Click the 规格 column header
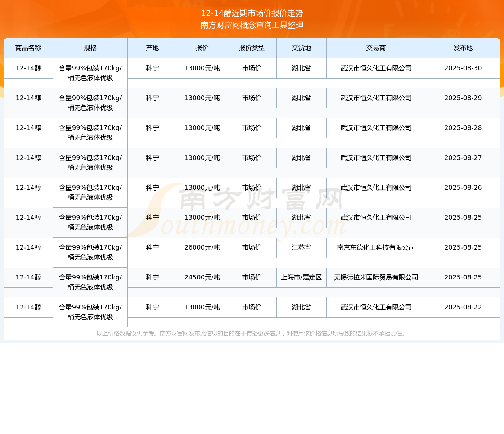Image resolution: width=504 pixels, height=434 pixels. tap(90, 48)
